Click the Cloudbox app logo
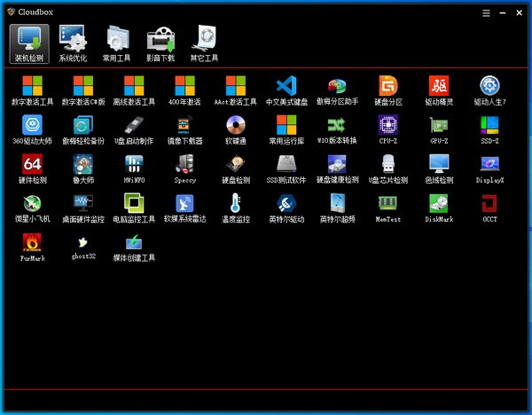532x415 pixels. (12, 12)
